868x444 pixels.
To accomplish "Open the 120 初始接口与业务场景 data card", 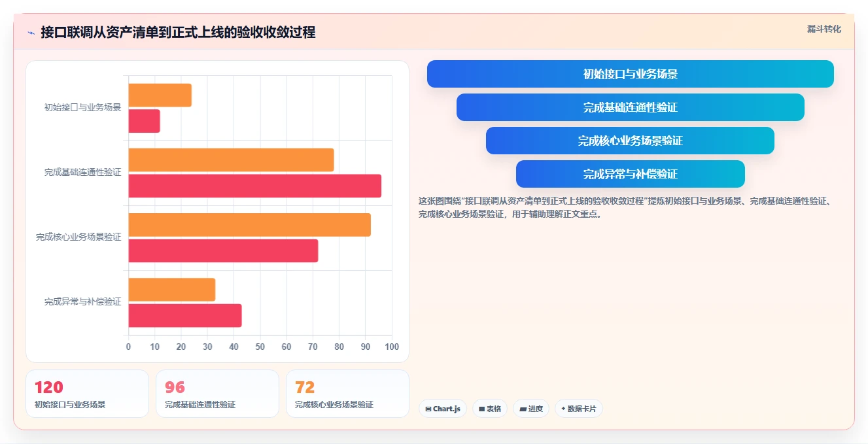I will click(x=87, y=394).
